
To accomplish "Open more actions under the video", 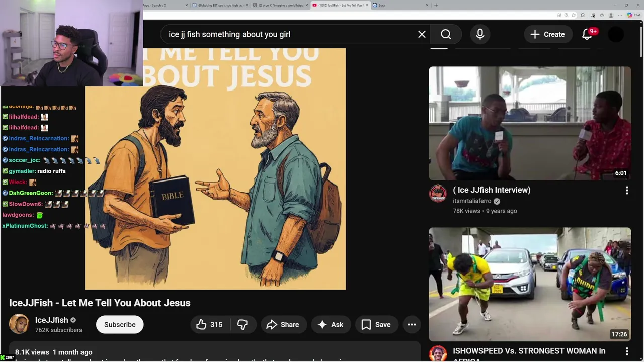I will pos(412,325).
